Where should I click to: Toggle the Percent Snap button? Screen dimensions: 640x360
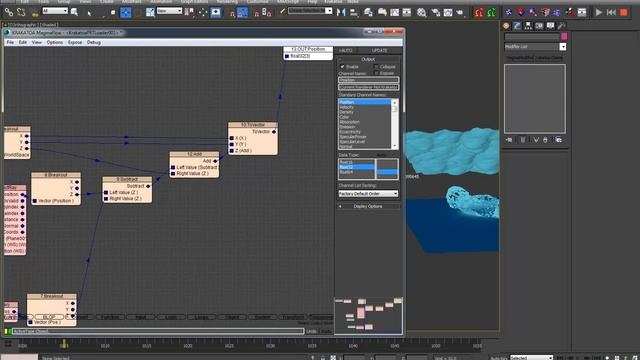256,13
